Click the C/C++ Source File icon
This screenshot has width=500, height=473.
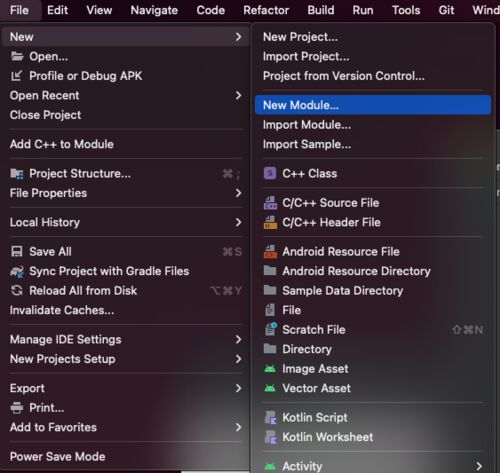pyautogui.click(x=270, y=203)
